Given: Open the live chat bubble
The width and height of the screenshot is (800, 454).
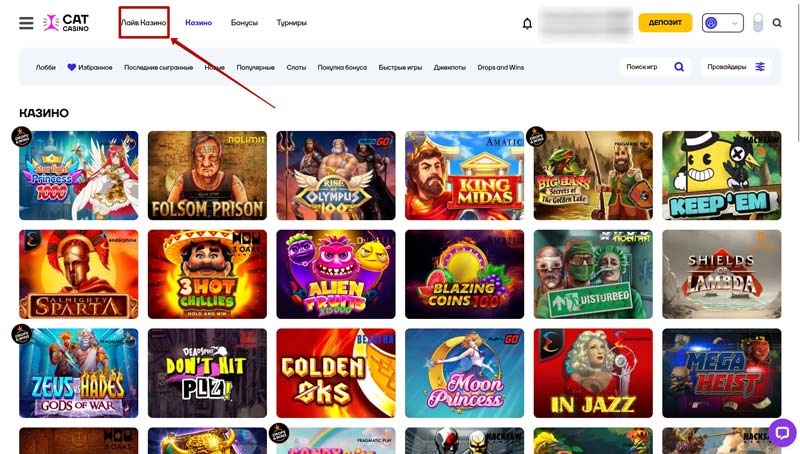Looking at the screenshot, I should (781, 433).
